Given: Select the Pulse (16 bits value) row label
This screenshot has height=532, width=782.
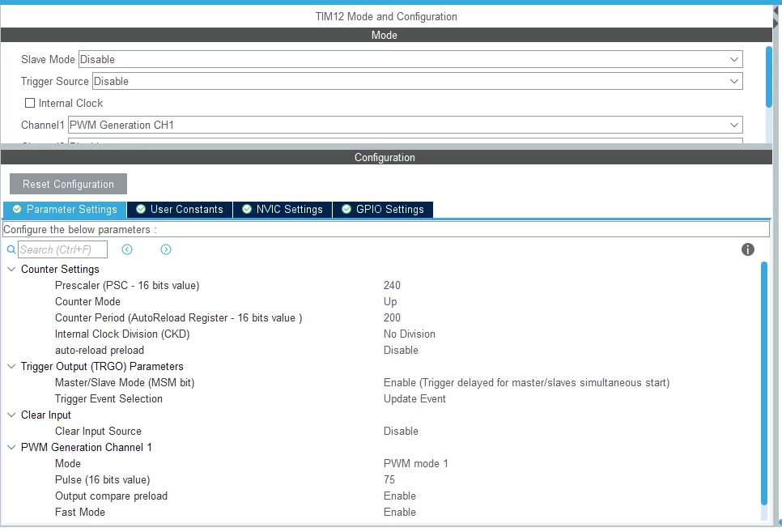Looking at the screenshot, I should pos(102,479).
